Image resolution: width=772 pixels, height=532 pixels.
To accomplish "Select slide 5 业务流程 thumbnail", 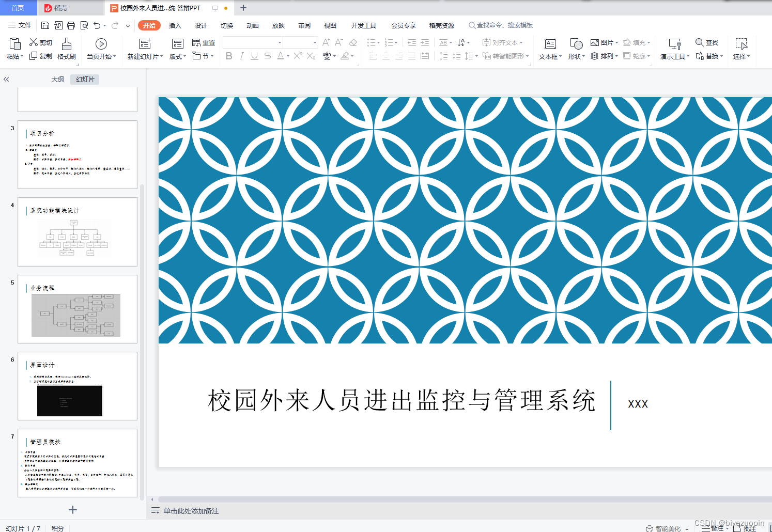I will [x=78, y=309].
